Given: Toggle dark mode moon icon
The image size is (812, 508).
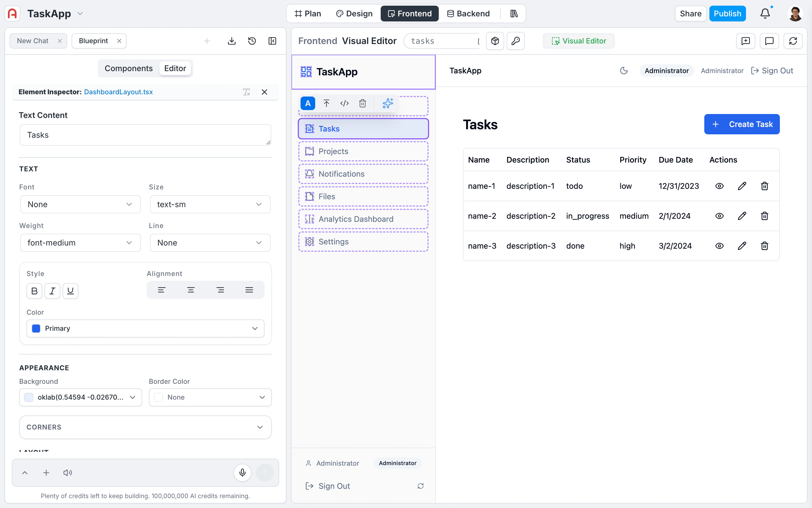Looking at the screenshot, I should coord(624,71).
